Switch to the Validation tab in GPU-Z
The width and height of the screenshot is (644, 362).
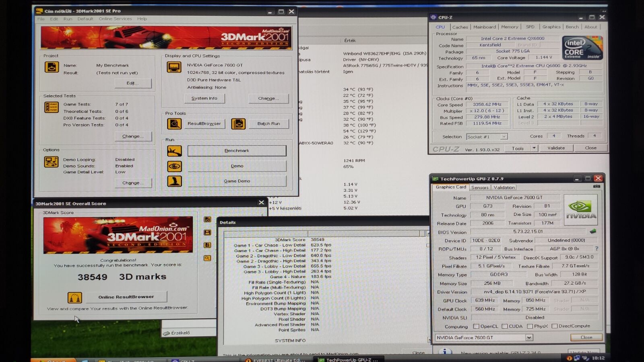pos(504,187)
